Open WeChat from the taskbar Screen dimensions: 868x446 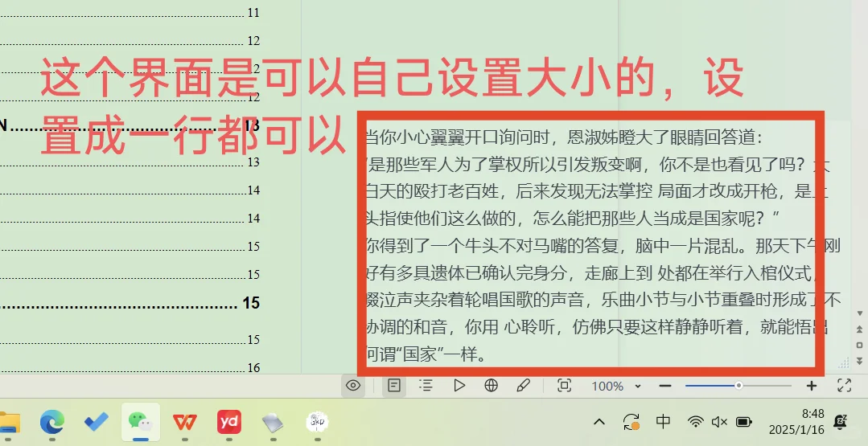[141, 423]
